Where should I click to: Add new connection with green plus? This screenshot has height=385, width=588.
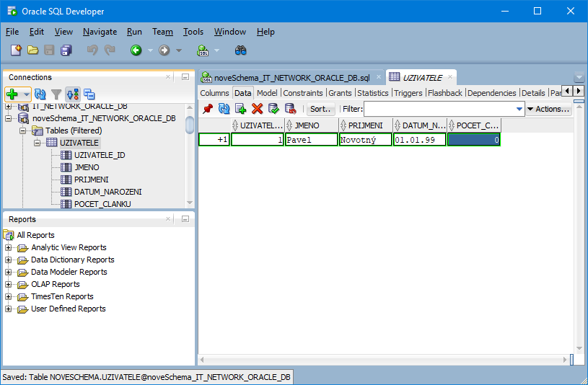[x=12, y=94]
